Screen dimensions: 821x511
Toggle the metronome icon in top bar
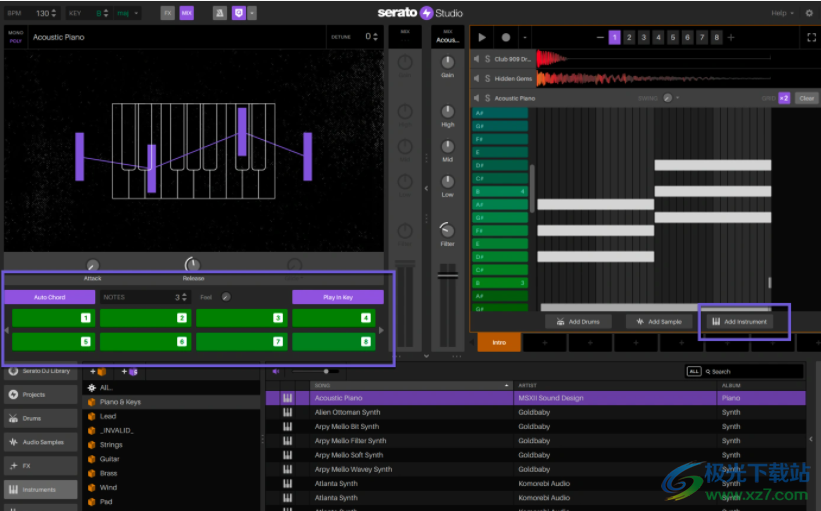(x=220, y=13)
